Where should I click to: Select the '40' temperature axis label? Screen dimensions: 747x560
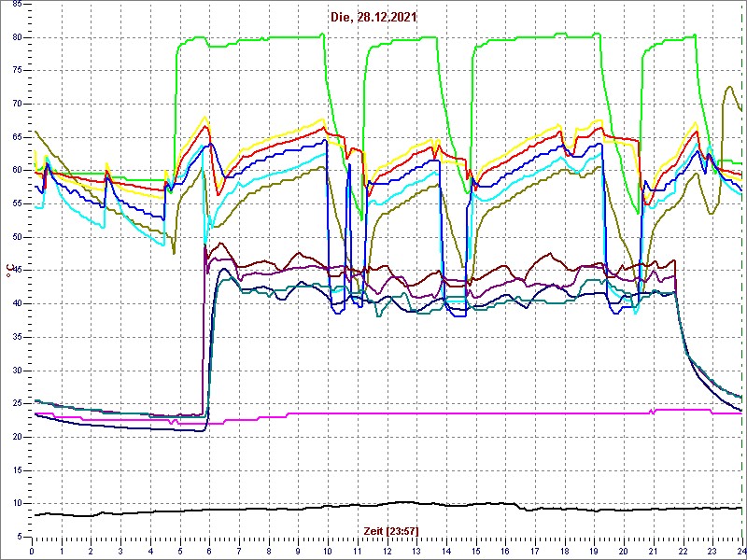(x=16, y=304)
